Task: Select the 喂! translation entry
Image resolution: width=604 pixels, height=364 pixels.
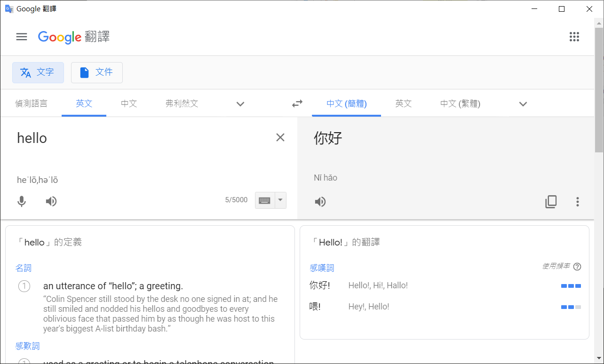Action: point(315,307)
